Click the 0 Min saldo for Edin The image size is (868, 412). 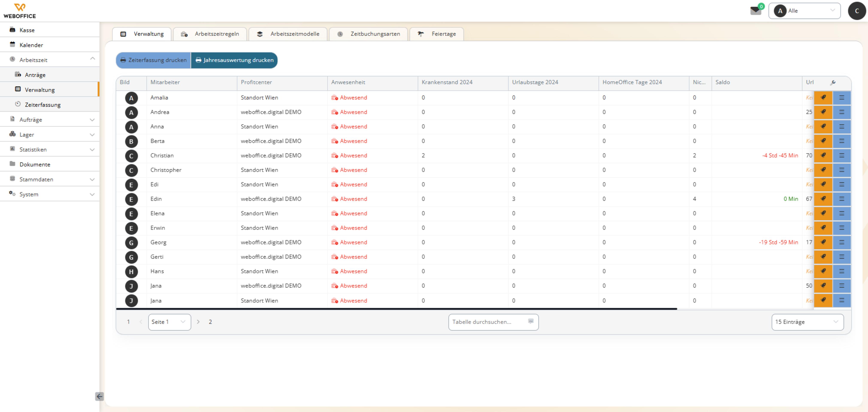(791, 199)
